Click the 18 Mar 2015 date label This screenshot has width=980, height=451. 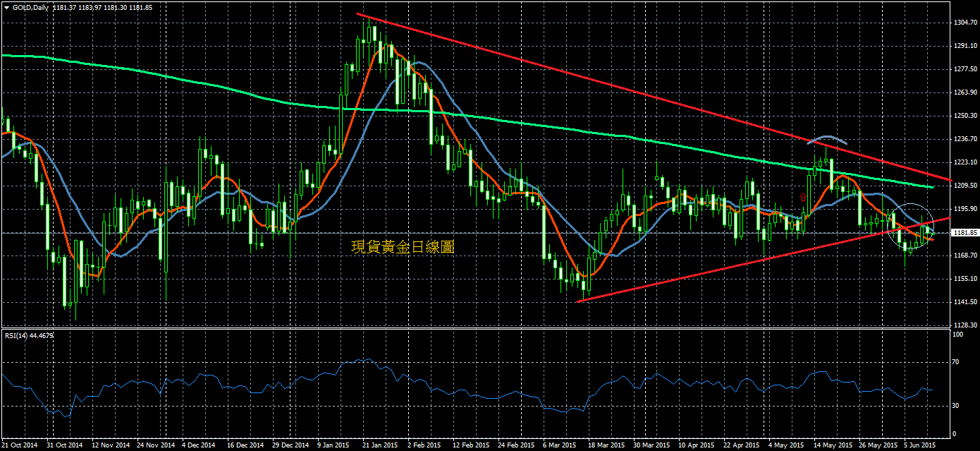coord(606,445)
